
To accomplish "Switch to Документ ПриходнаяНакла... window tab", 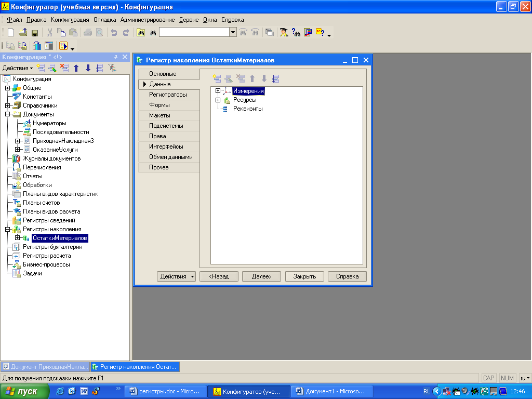I will pos(45,367).
